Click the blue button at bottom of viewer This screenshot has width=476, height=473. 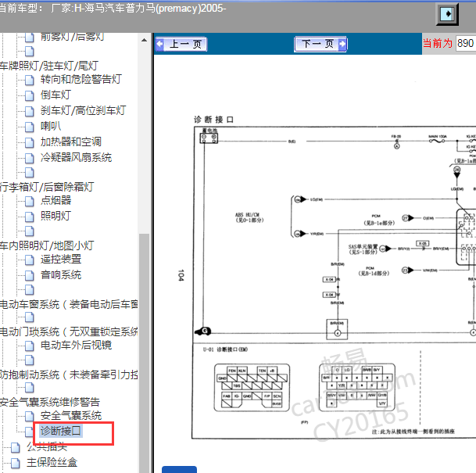tap(179, 470)
